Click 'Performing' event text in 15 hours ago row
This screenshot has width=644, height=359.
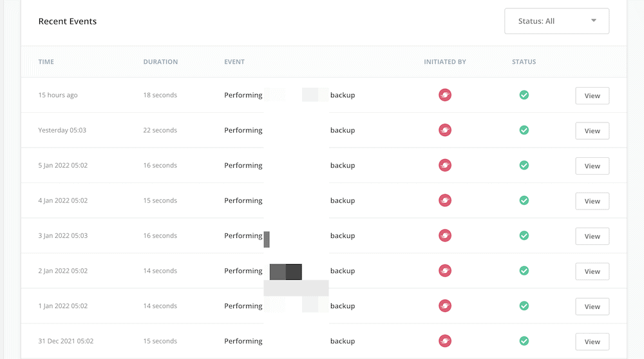click(243, 95)
